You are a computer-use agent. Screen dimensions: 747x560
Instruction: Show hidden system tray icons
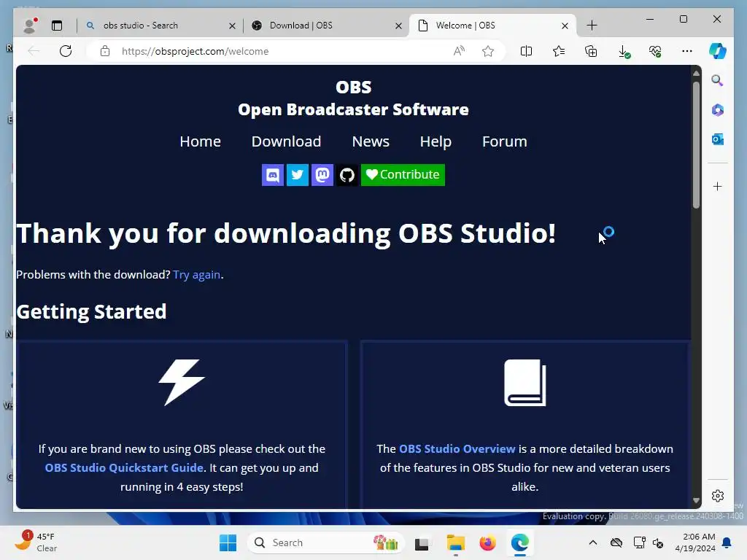click(592, 542)
